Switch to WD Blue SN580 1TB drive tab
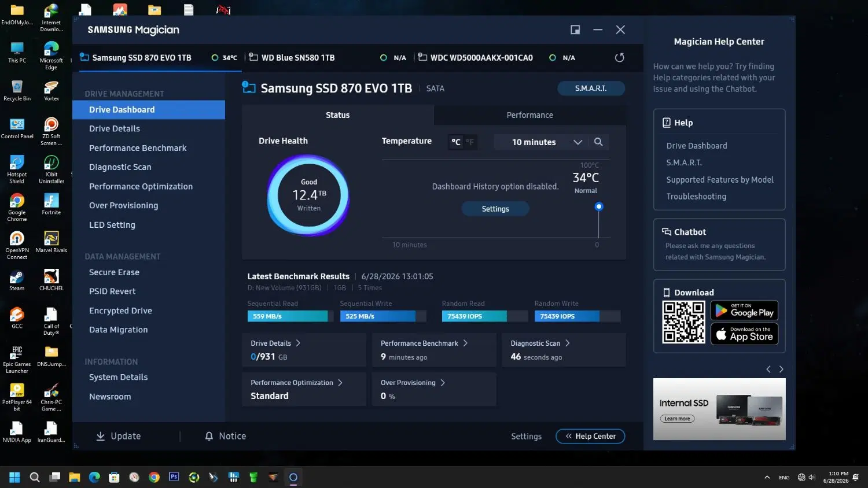Image resolution: width=868 pixels, height=488 pixels. click(328, 58)
